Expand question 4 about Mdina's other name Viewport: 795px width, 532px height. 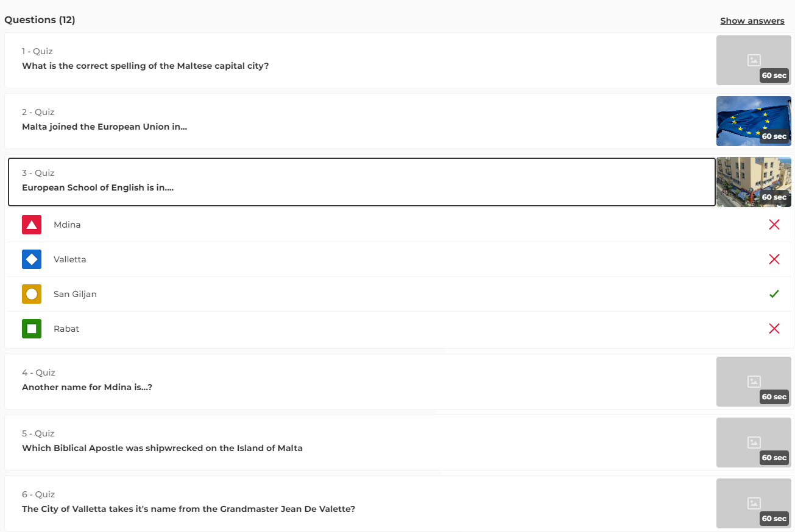click(359, 382)
